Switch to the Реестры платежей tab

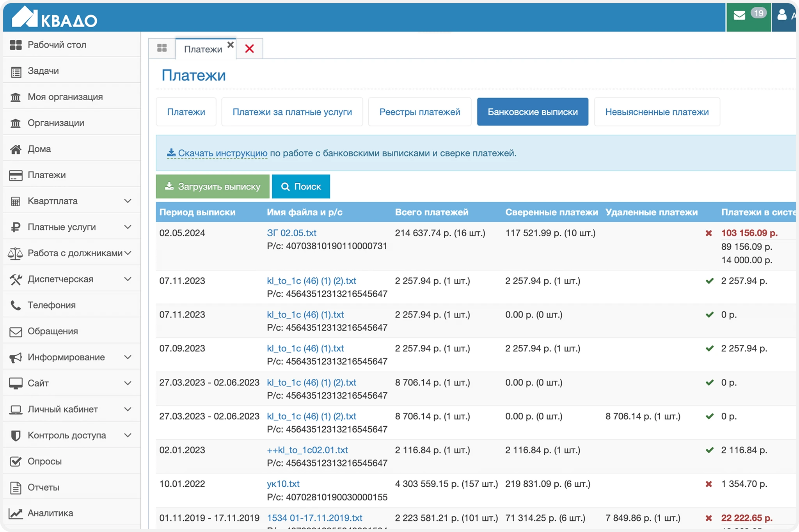(x=420, y=112)
